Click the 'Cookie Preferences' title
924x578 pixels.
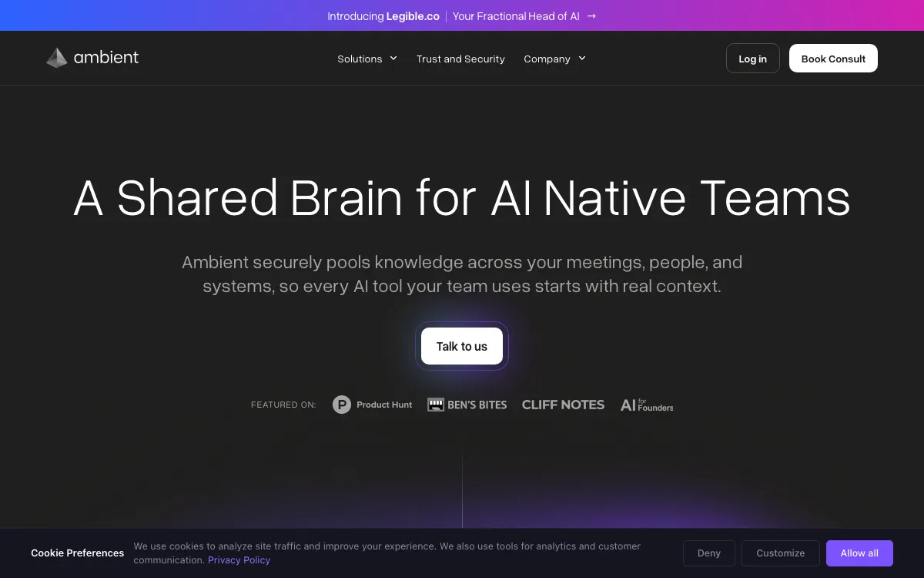77,553
